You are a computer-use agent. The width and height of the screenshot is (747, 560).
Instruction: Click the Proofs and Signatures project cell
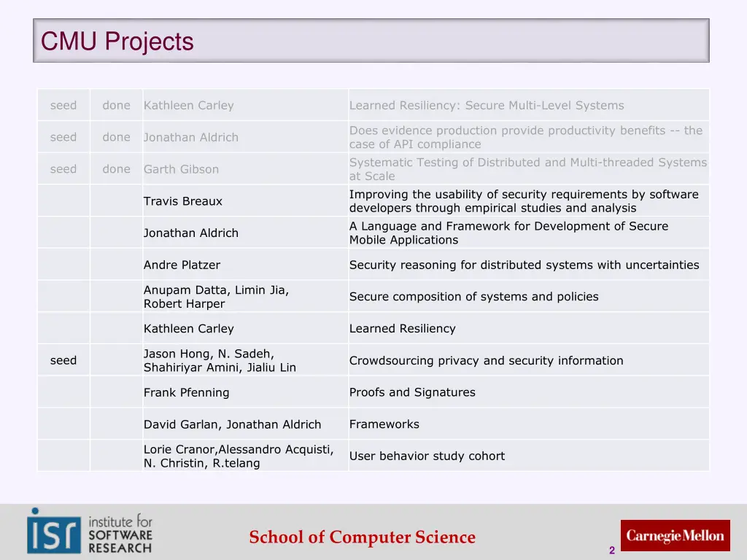[412, 392]
